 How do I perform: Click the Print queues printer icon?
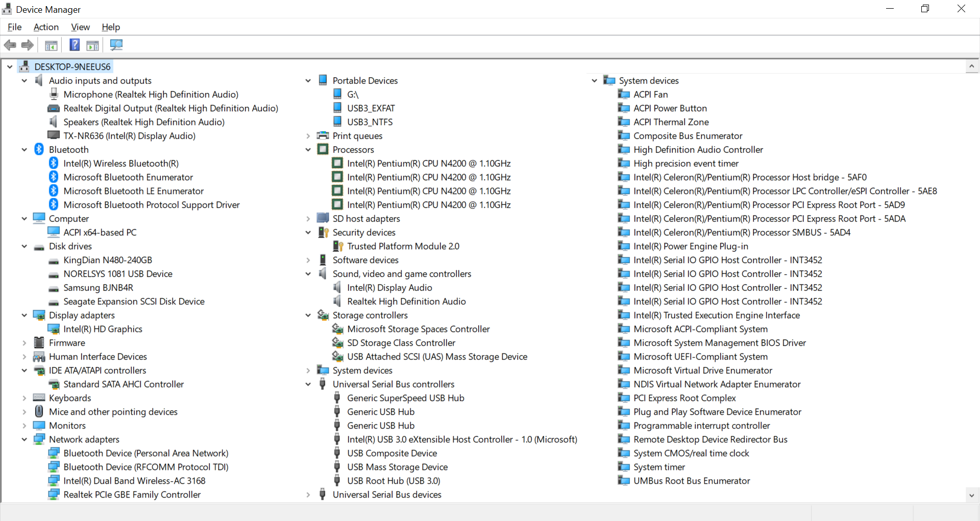pyautogui.click(x=323, y=135)
